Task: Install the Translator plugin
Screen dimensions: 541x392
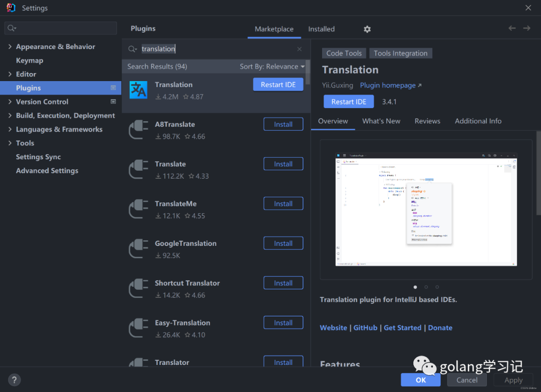Action: tap(283, 361)
